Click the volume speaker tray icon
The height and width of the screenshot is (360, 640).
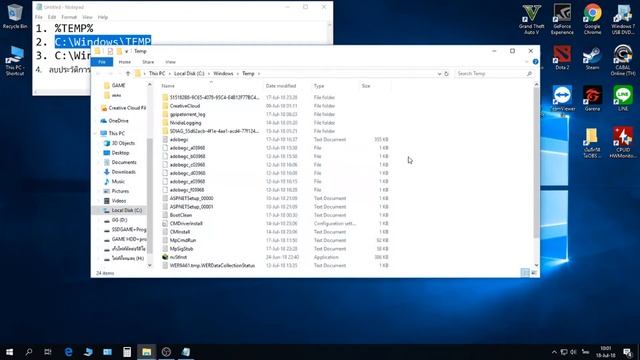(573, 352)
